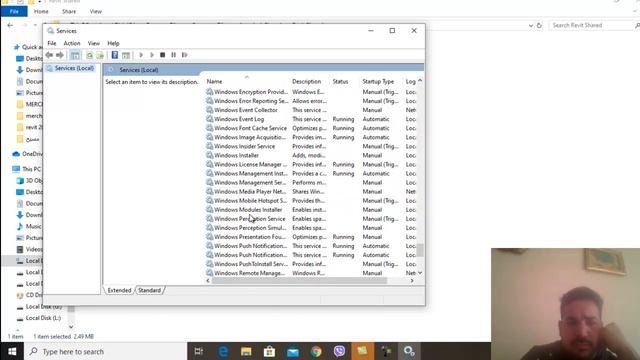Select OneDrive in Explorer navigation pane
The width and height of the screenshot is (640, 360).
pos(27,154)
